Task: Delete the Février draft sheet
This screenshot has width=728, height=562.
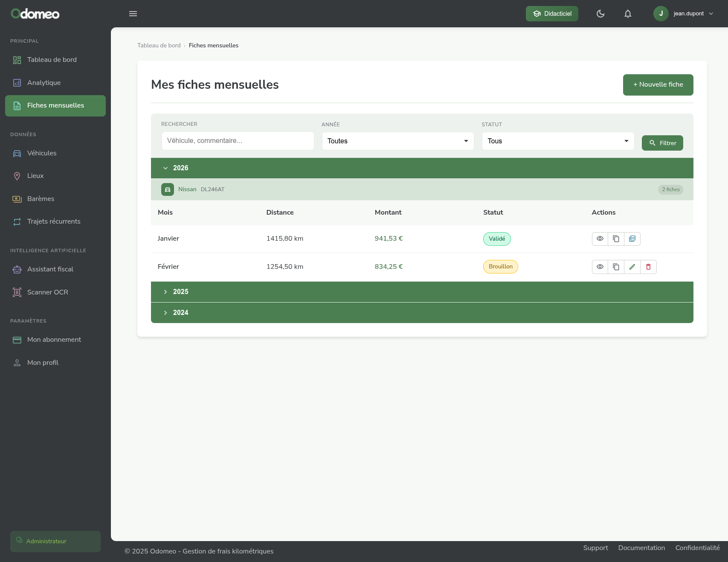Action: 648,267
